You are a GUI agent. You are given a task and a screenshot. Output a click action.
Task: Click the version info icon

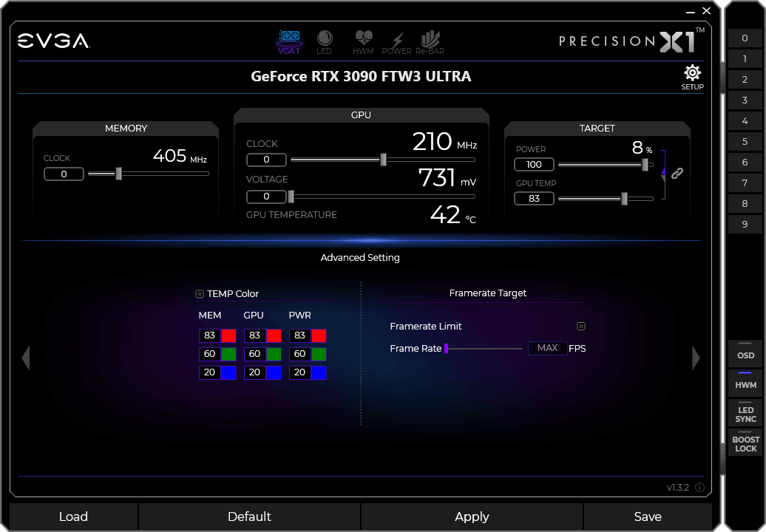(699, 488)
